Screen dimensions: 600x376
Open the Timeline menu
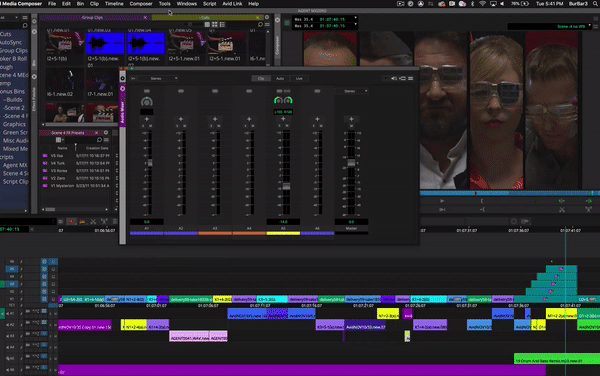[x=114, y=4]
